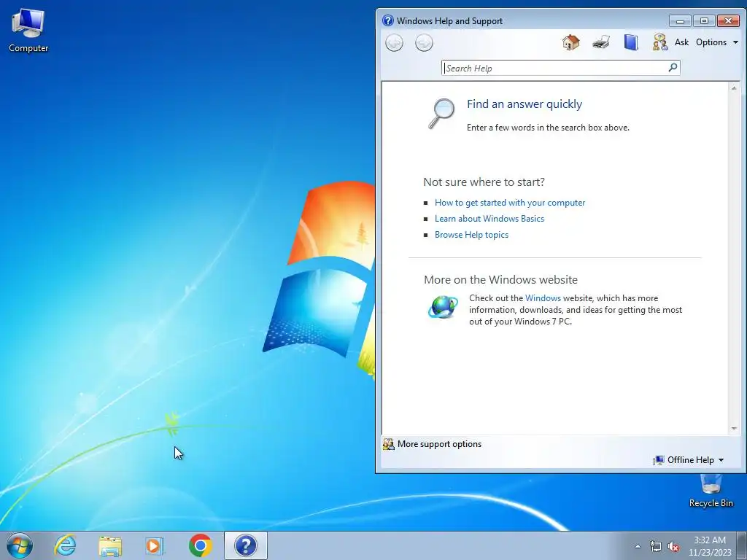The image size is (747, 560).
Task: Open Browse Help topics link
Action: coord(471,235)
